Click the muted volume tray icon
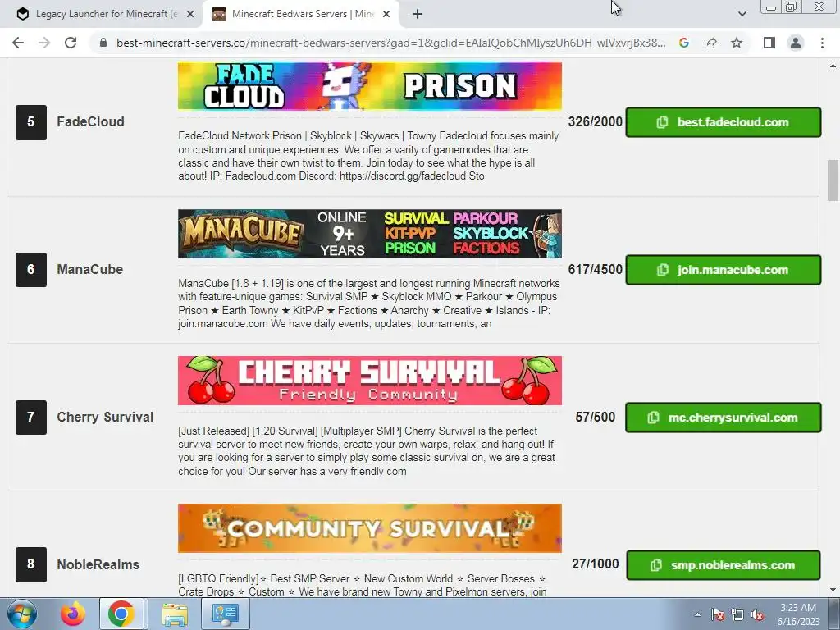This screenshot has height=630, width=840. (x=757, y=615)
